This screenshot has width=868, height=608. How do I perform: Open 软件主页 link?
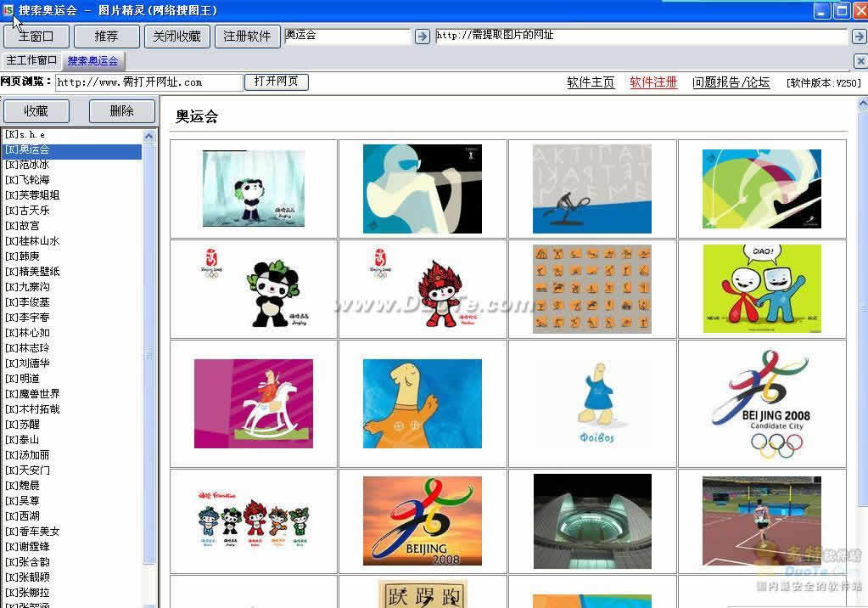(x=591, y=82)
